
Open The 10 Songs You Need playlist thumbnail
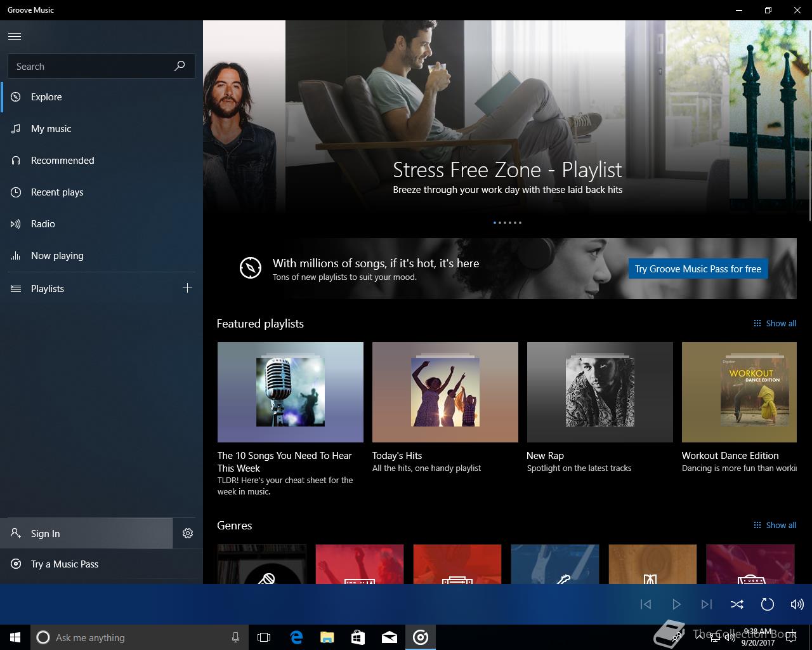(x=291, y=392)
